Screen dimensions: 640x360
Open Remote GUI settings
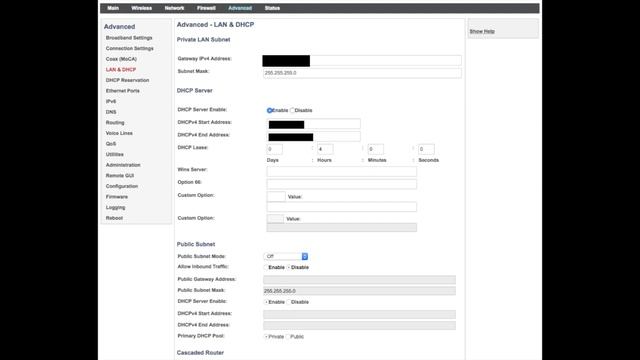pos(120,176)
